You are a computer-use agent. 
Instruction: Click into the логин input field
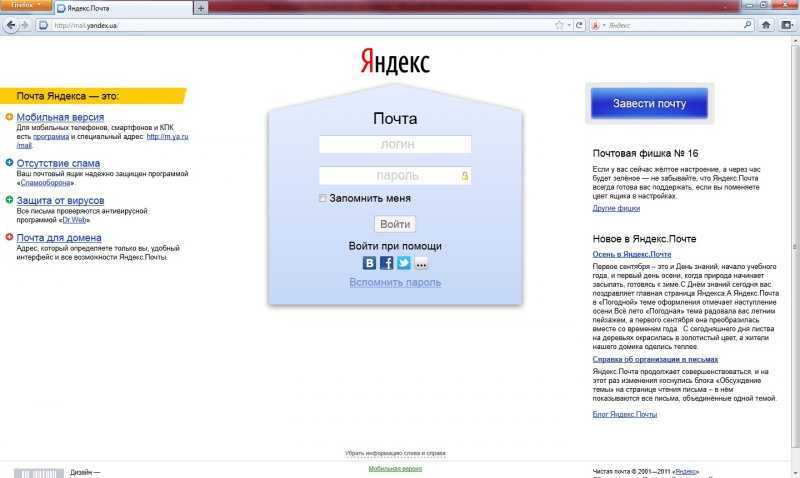[395, 144]
